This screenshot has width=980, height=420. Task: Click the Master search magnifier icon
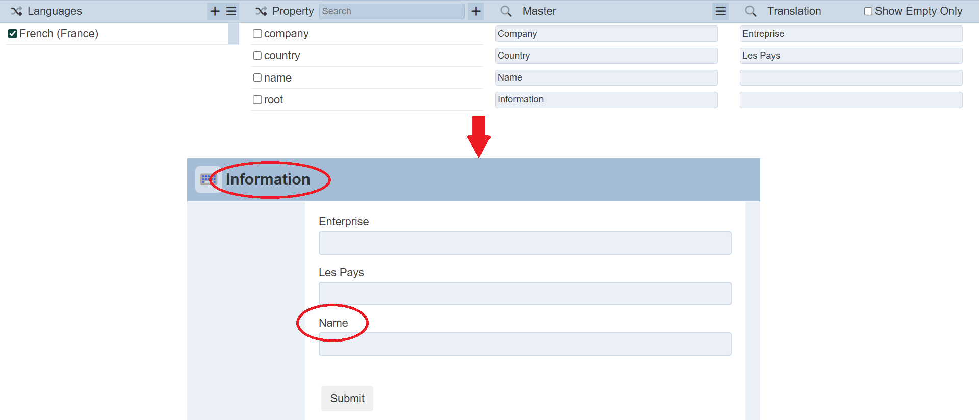click(506, 11)
